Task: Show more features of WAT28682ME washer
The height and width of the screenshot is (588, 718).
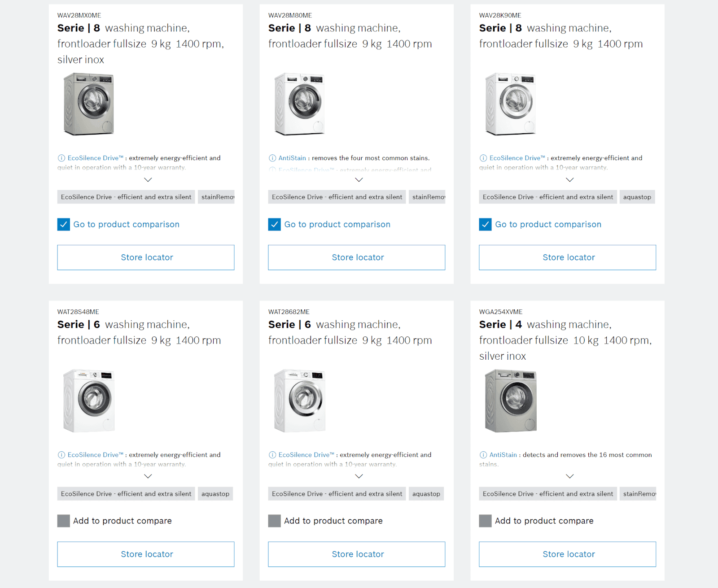Action: point(359,476)
